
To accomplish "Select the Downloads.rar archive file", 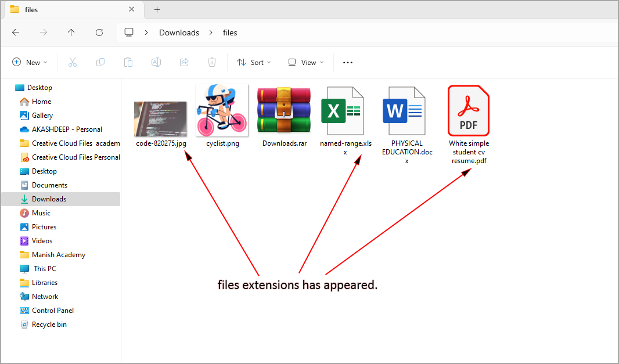I will click(x=284, y=110).
